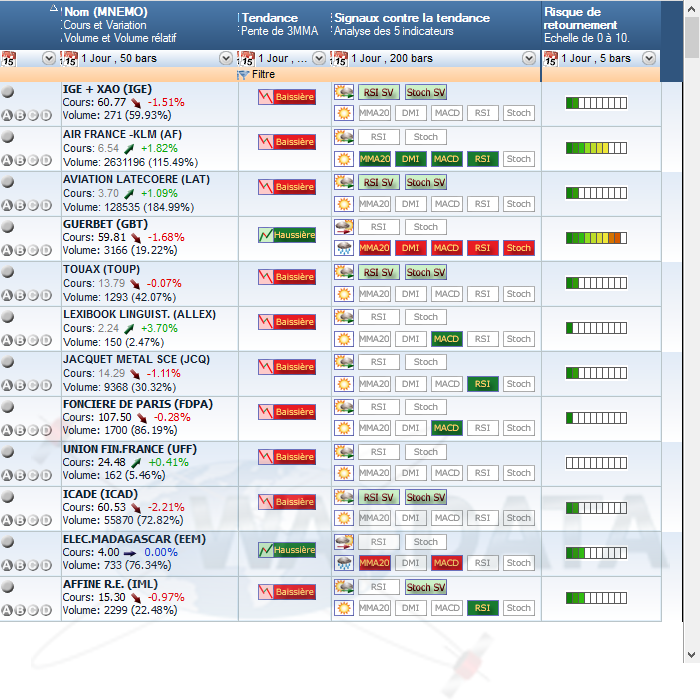Click the rain cloud icon in GUERBET row
Image resolution: width=700 pixels, height=700 pixels.
coord(344,248)
